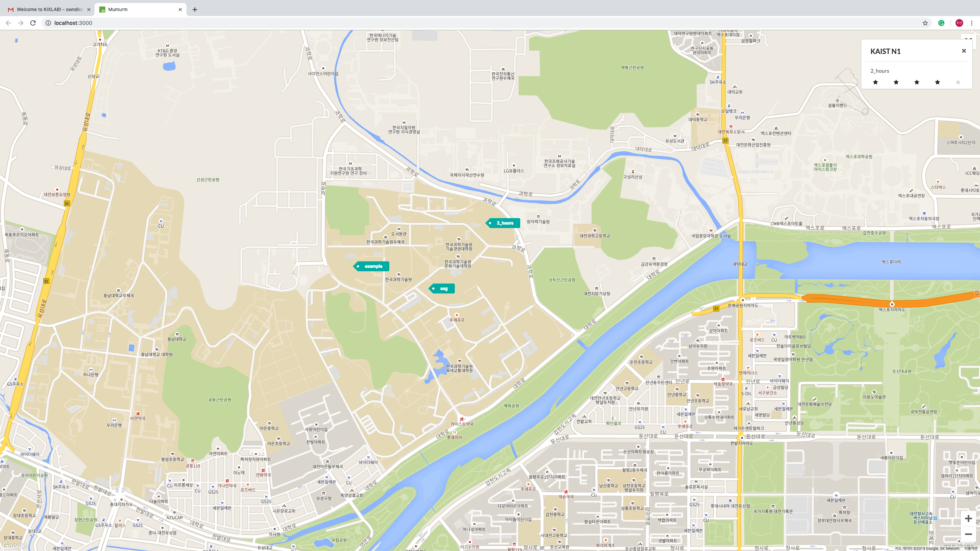The image size is (980, 551).
Task: Close the Mumurm tab
Action: [180, 10]
